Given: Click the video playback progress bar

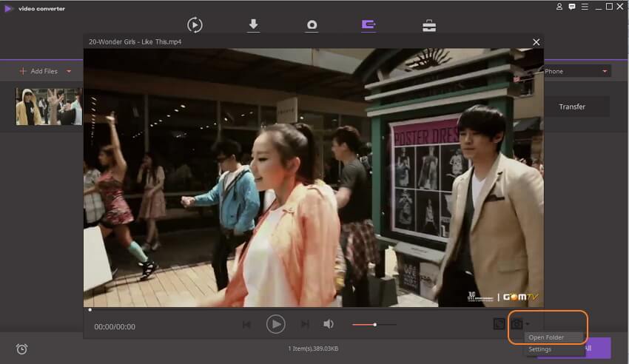Looking at the screenshot, I should (x=314, y=309).
